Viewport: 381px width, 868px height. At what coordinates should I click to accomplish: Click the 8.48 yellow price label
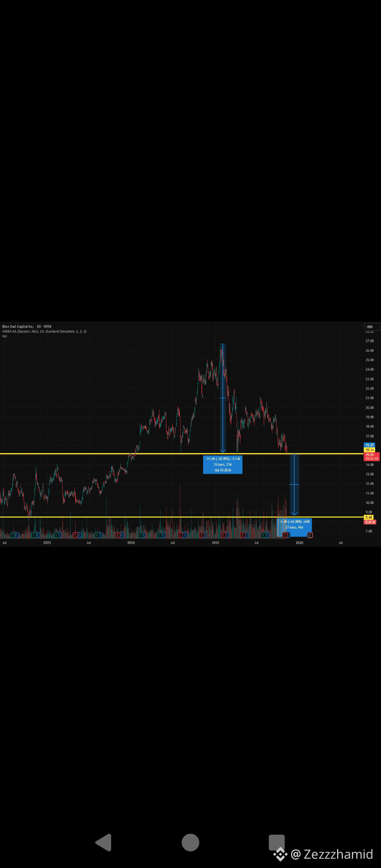369,517
